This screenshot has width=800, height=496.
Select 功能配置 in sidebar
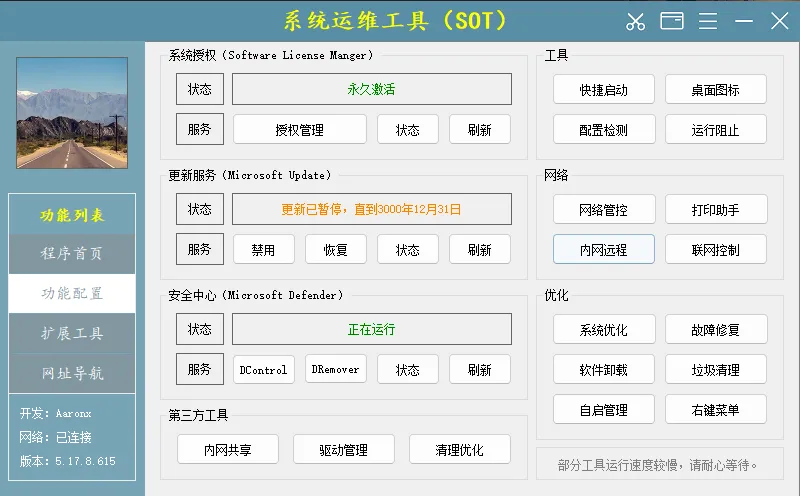pos(72,293)
